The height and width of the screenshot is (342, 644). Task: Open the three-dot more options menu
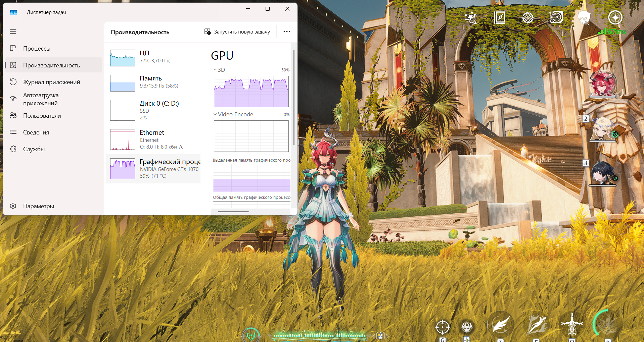point(287,32)
